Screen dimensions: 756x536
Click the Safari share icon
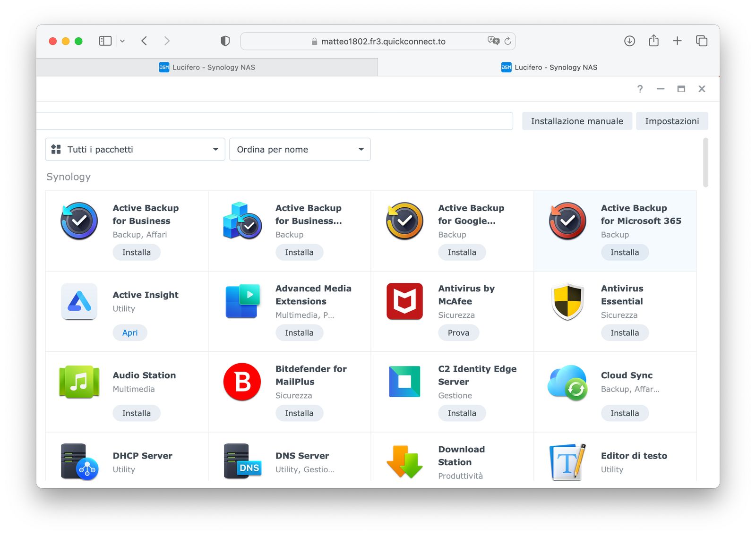(653, 41)
